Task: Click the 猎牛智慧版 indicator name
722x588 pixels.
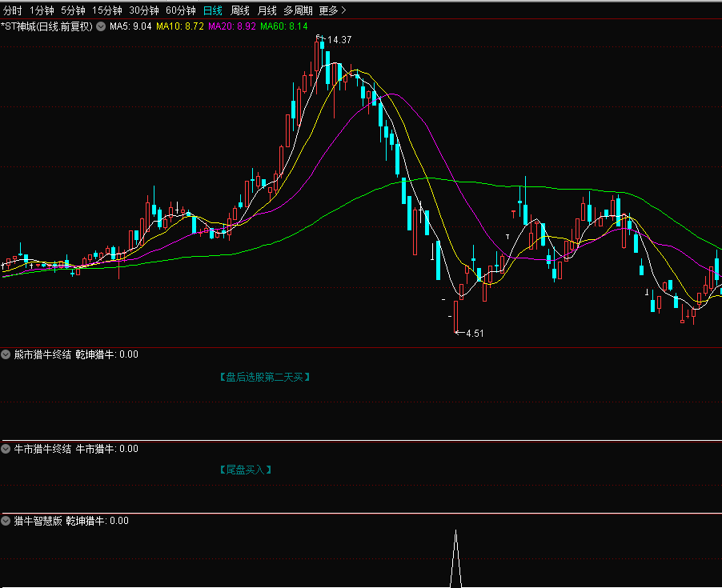Action: pos(38,521)
